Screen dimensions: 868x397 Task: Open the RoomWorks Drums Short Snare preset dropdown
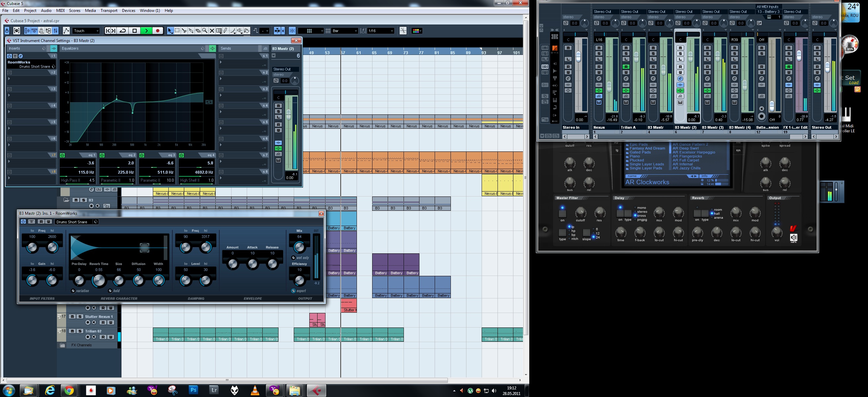pos(76,222)
